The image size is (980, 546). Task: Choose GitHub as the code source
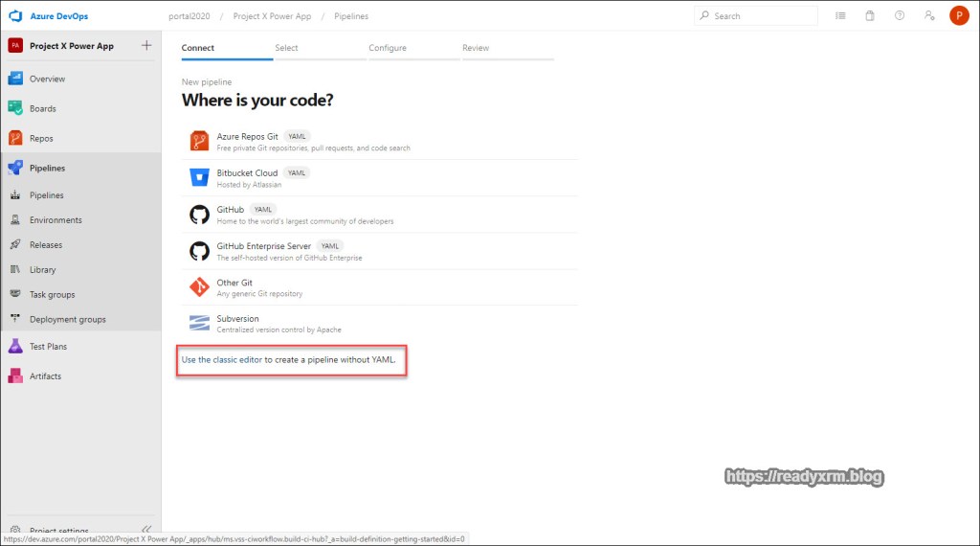coord(230,210)
